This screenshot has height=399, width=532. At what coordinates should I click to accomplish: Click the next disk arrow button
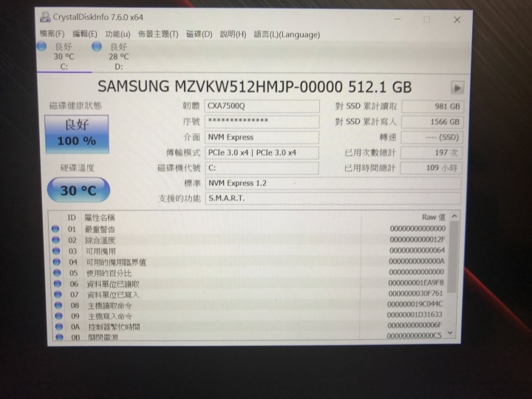tap(457, 88)
